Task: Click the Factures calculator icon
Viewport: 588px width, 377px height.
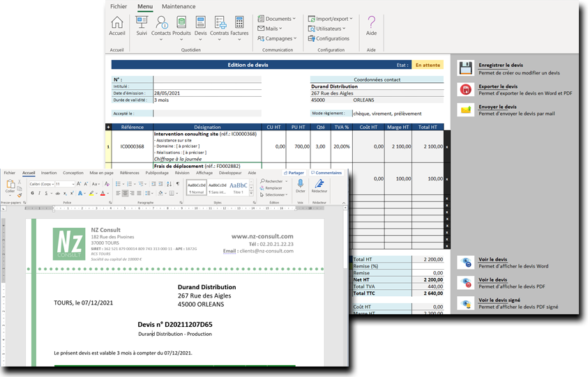Action: coord(239,22)
